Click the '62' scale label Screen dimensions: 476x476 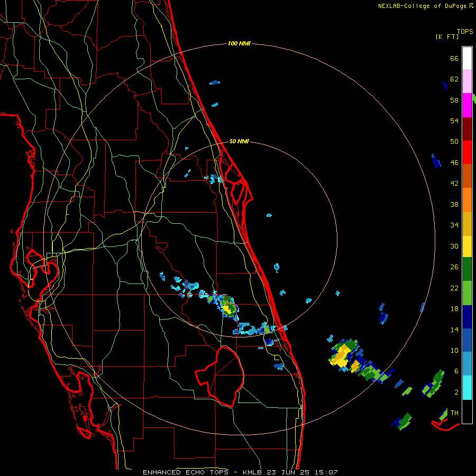pyautogui.click(x=454, y=79)
